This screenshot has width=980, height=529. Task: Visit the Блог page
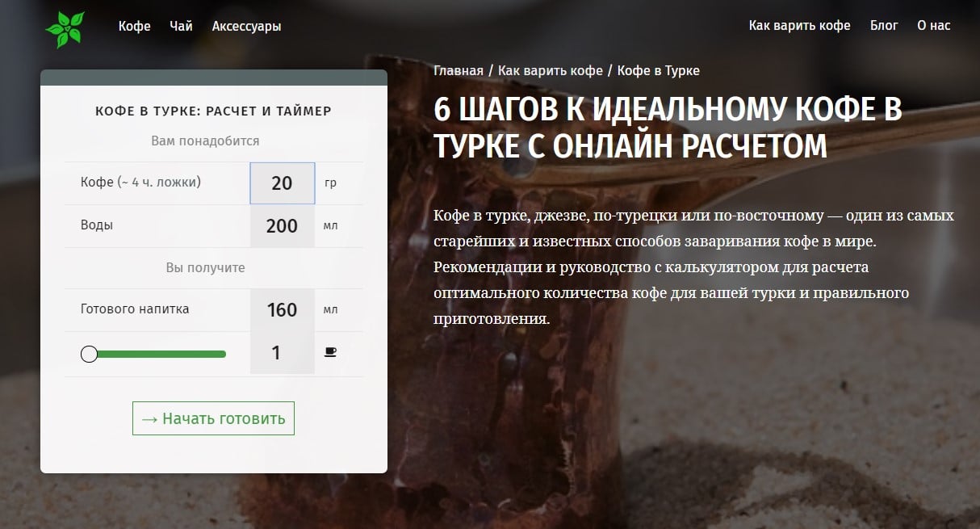tap(884, 25)
